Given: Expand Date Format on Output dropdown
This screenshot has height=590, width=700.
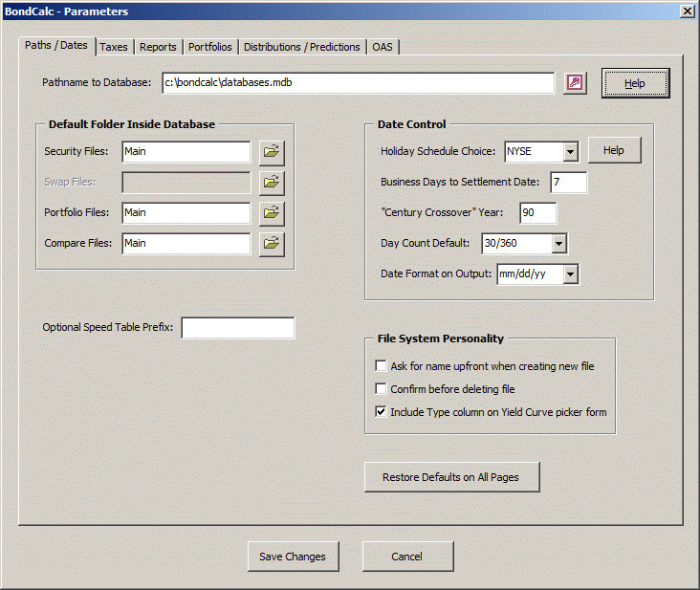Looking at the screenshot, I should coord(570,274).
